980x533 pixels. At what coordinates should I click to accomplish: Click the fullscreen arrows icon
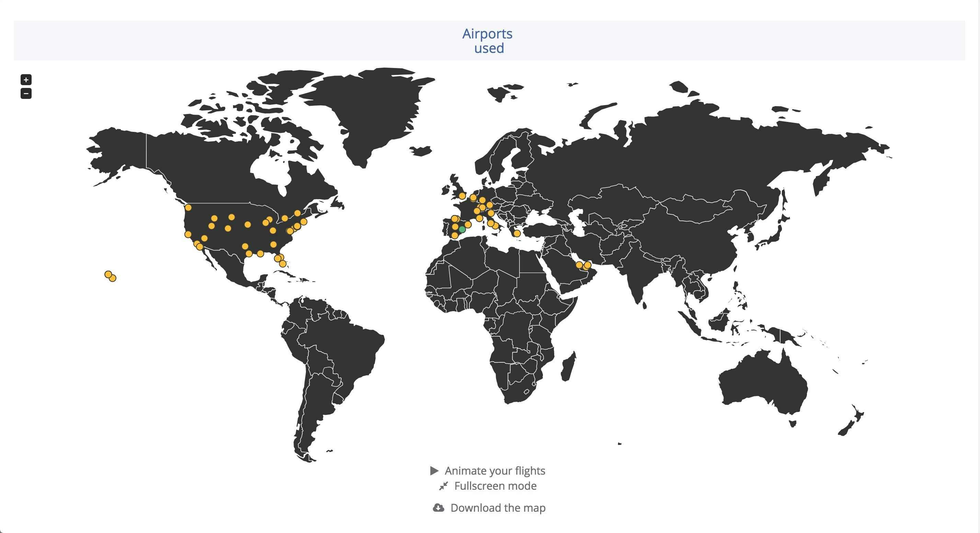443,486
